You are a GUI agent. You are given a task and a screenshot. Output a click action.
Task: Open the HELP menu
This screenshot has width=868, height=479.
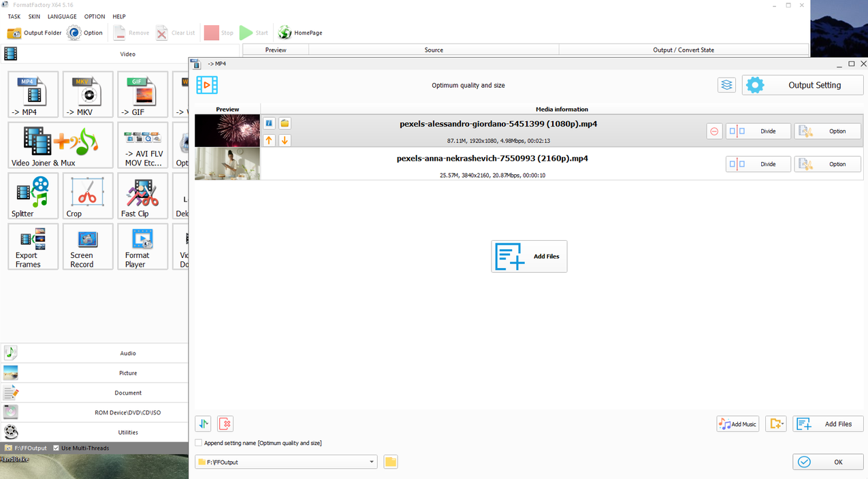click(119, 16)
